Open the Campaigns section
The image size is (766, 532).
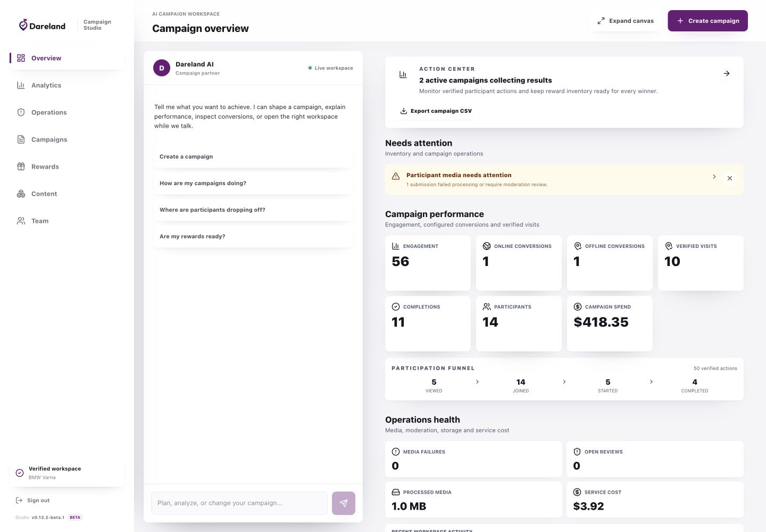[67, 139]
